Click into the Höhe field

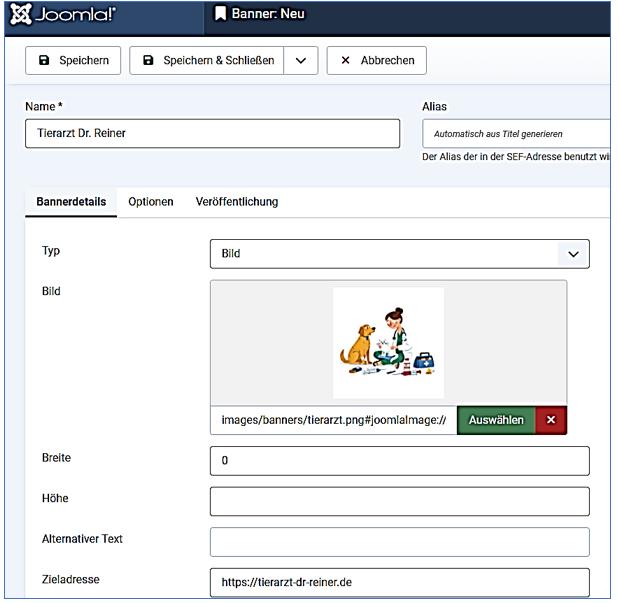click(x=399, y=501)
